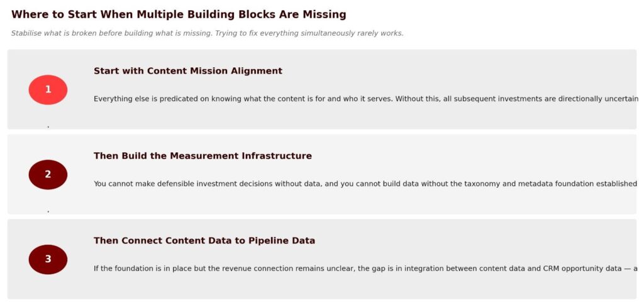Click 'If the foundation is in place' text

point(148,269)
